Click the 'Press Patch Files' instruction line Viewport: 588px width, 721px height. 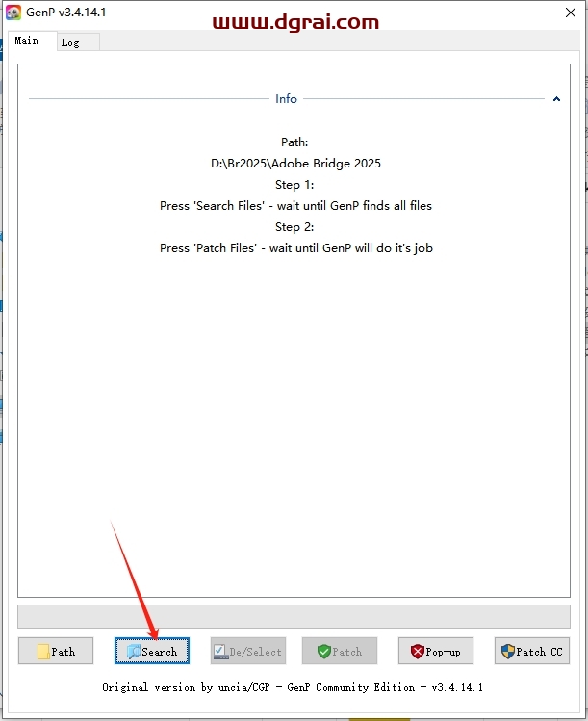tap(296, 248)
